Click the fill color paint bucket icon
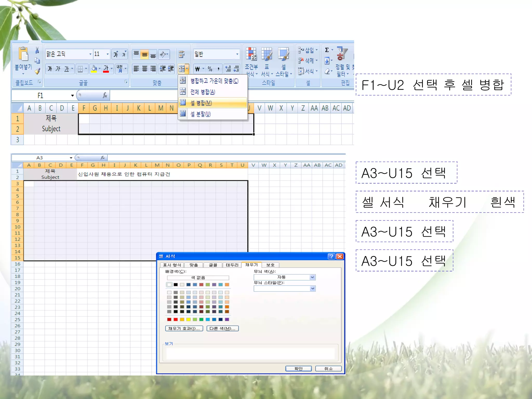 click(x=94, y=69)
